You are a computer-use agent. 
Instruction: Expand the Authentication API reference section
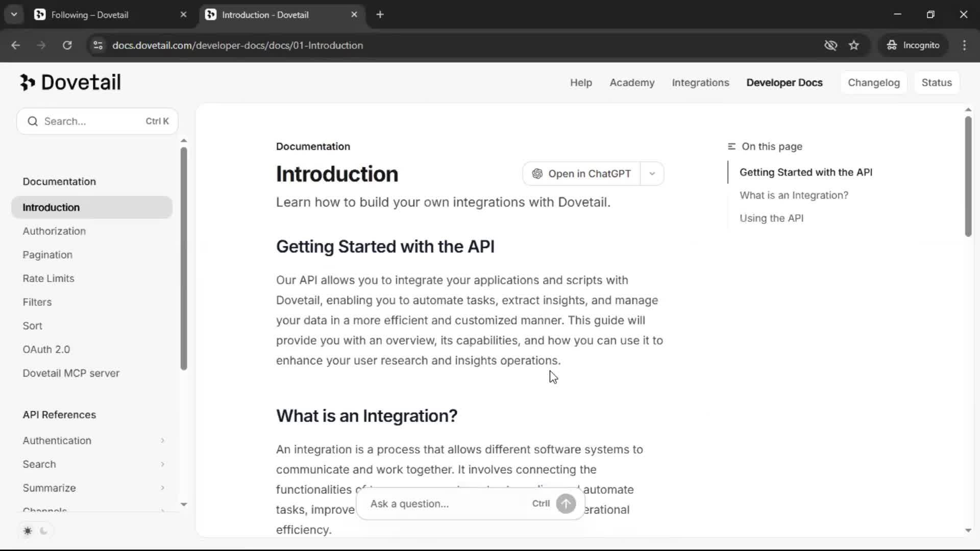[162, 440]
